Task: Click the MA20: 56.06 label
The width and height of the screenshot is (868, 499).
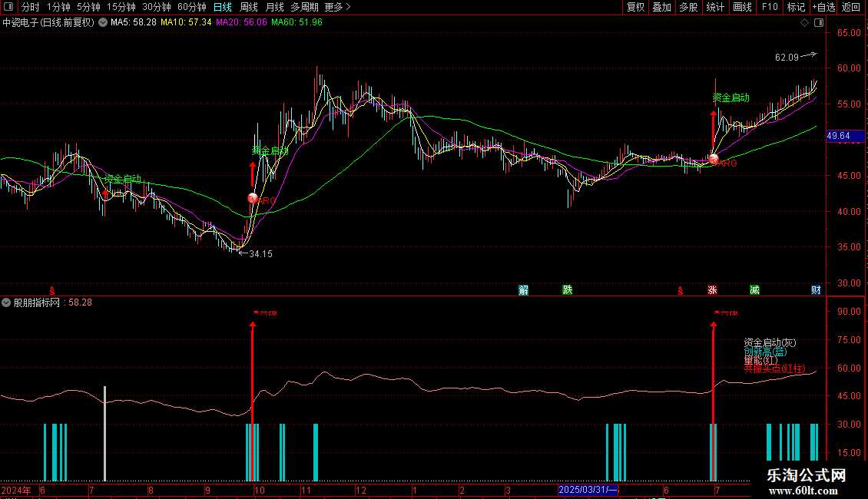Action: [241, 23]
